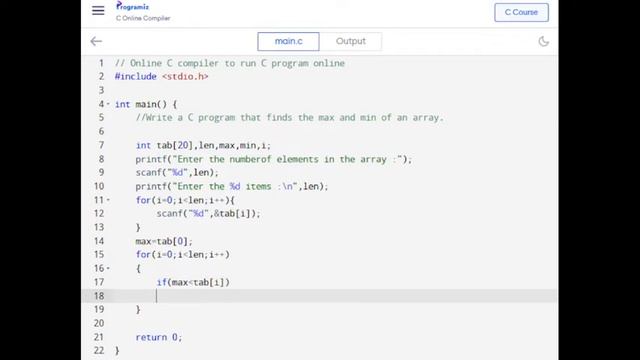Open the C Course button
This screenshot has height=360, width=640.
coord(521,12)
